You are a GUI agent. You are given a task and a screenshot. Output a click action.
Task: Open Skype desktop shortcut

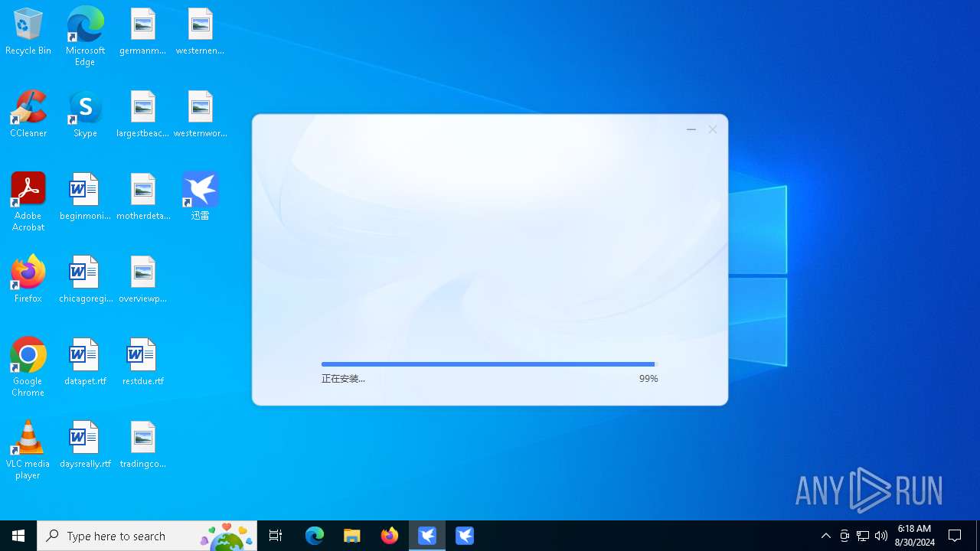point(85,115)
